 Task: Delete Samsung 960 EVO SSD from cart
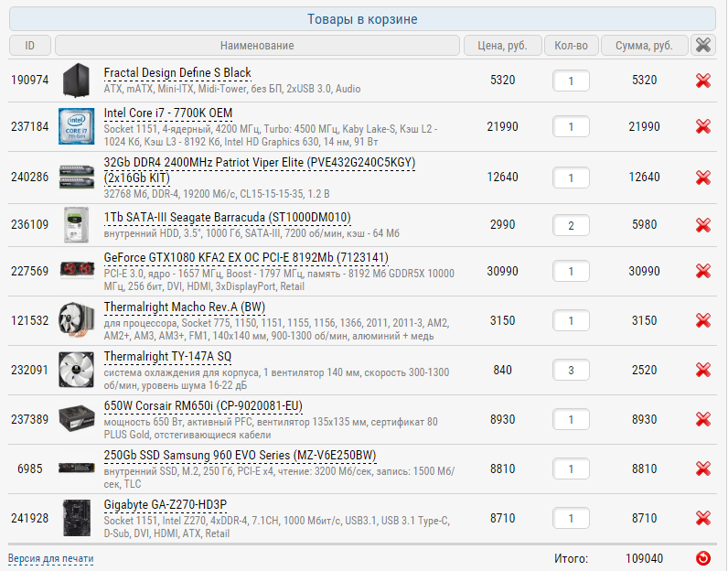[703, 469]
